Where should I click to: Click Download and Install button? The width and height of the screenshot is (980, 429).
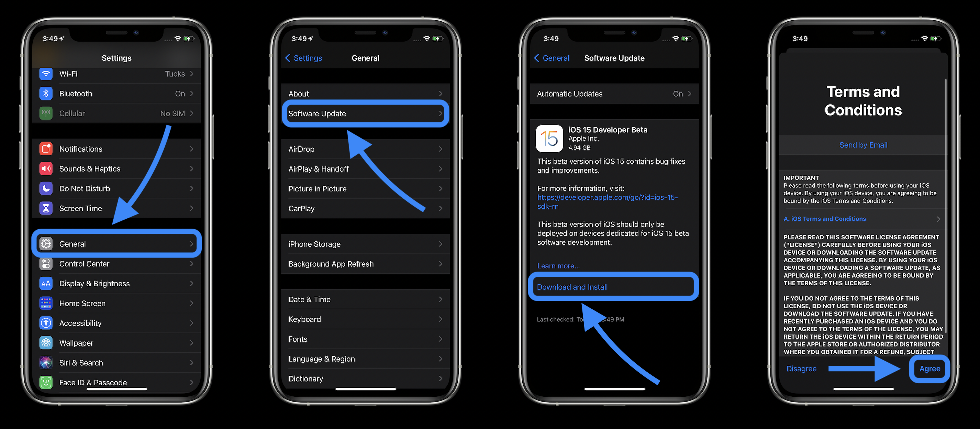612,286
